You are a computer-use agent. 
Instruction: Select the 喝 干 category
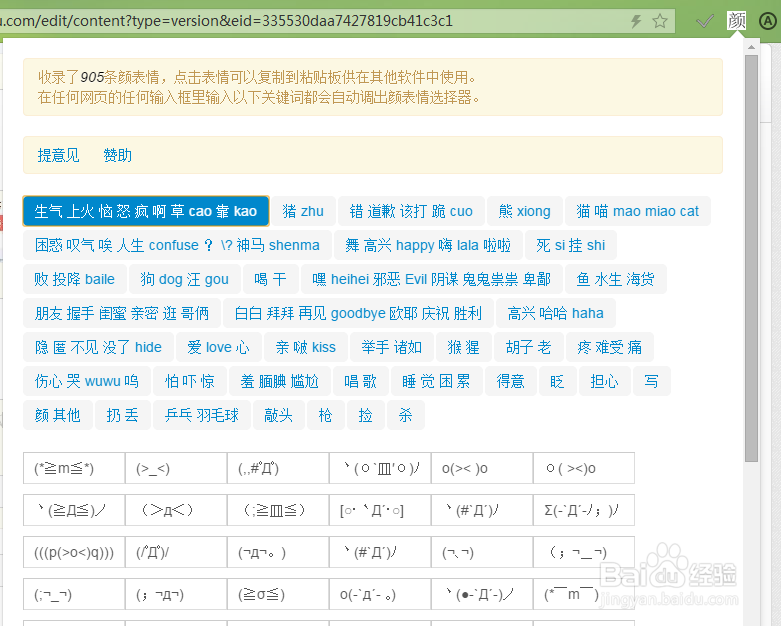[x=270, y=279]
